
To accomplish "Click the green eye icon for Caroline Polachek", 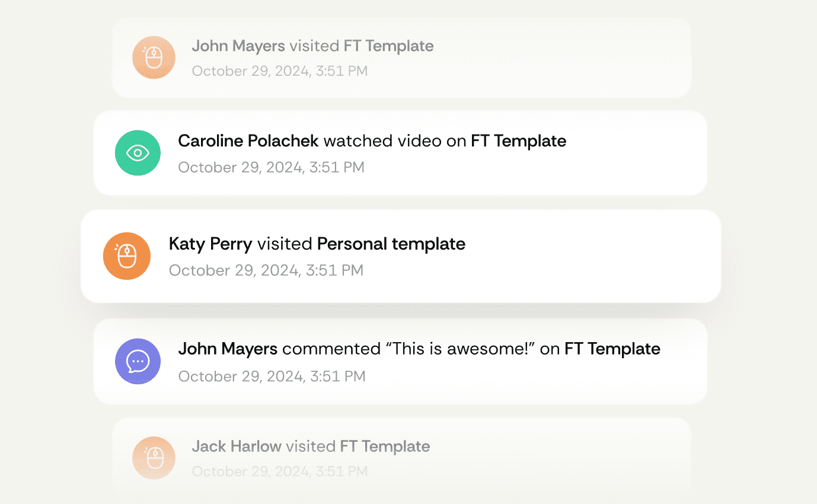I will [x=138, y=153].
